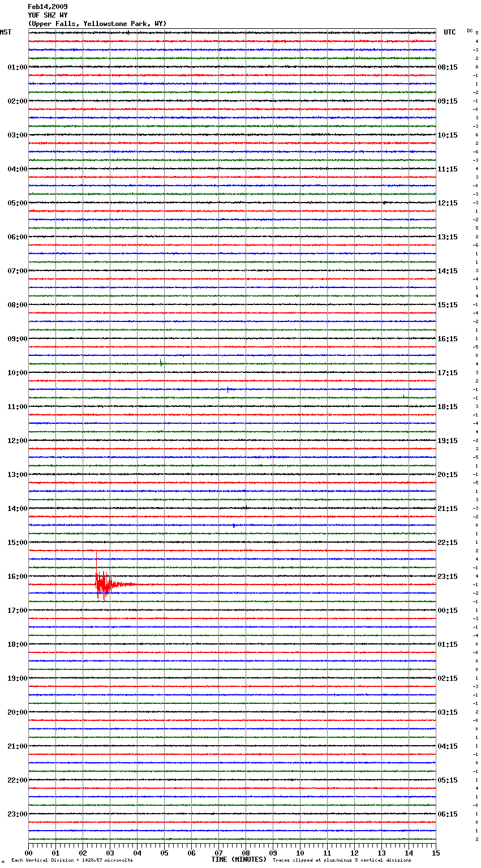Click the 19:00 MST time label
The image size is (481, 868).
17,678
